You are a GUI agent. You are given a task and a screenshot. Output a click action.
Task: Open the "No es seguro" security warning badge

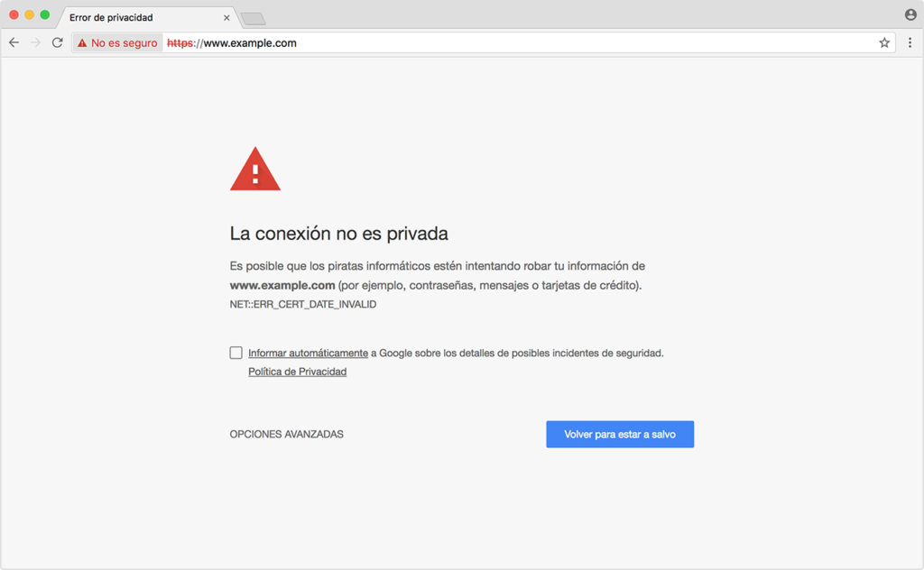tap(116, 41)
